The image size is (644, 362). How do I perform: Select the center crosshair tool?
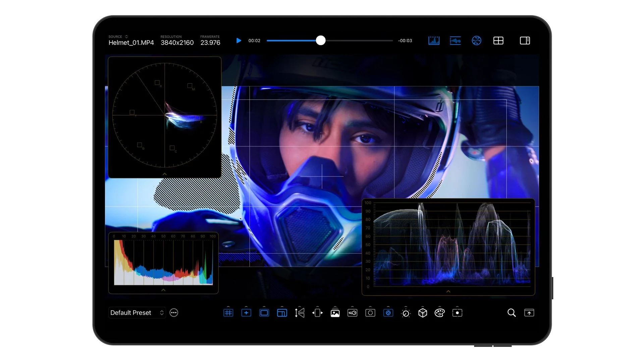click(x=246, y=313)
